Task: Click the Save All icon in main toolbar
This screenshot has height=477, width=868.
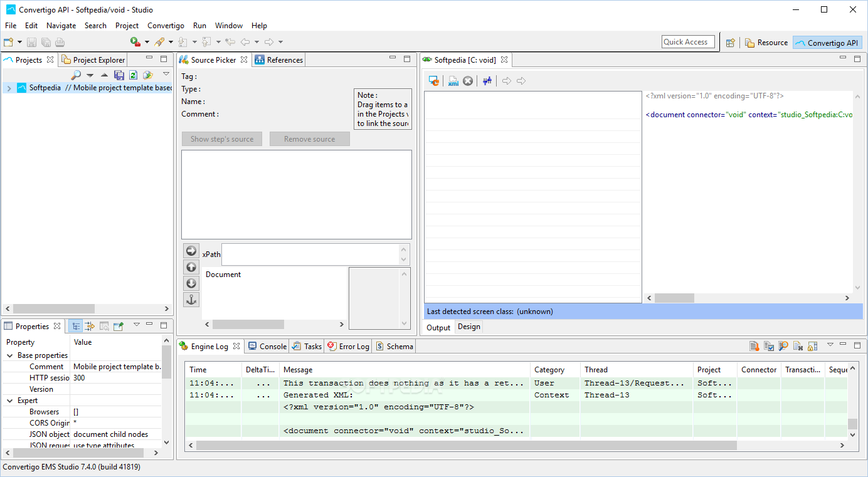Action: 46,42
